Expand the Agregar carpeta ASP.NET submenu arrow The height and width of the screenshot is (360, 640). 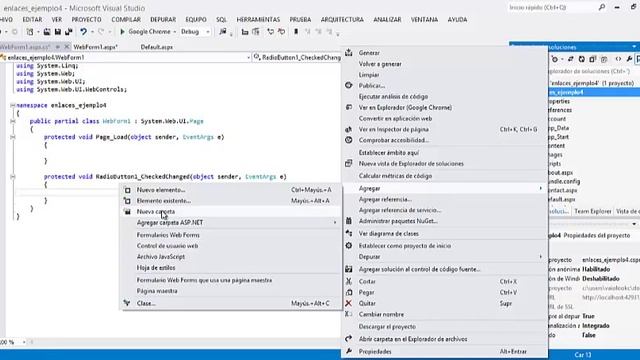click(335, 222)
